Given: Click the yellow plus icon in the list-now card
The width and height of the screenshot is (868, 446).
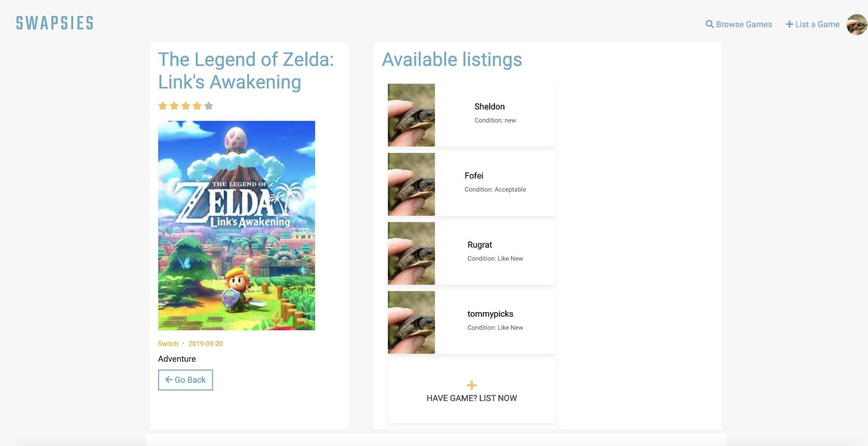Looking at the screenshot, I should (x=472, y=385).
